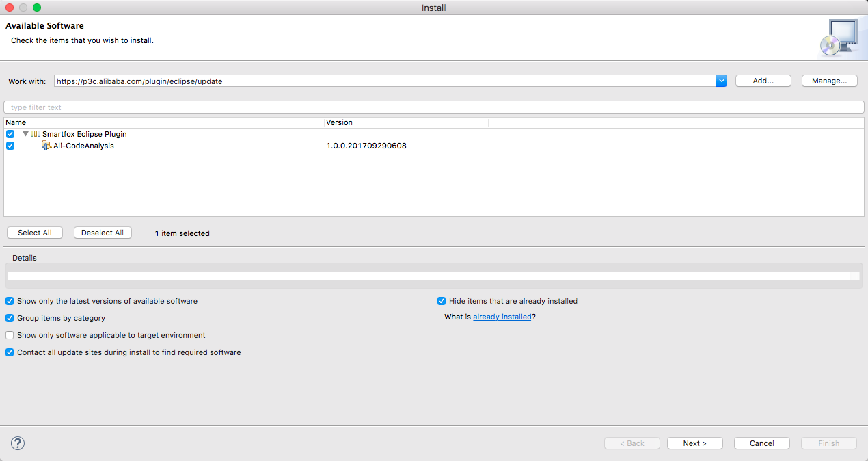Viewport: 868px width, 461px height.
Task: Click the Add... button
Action: (x=763, y=81)
